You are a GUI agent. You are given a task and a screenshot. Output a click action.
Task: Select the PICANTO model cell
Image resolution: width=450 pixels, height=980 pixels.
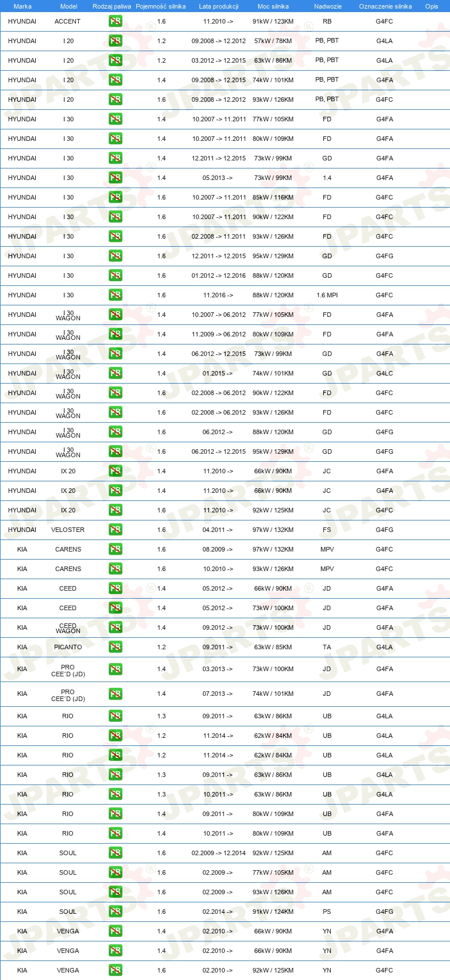68,647
